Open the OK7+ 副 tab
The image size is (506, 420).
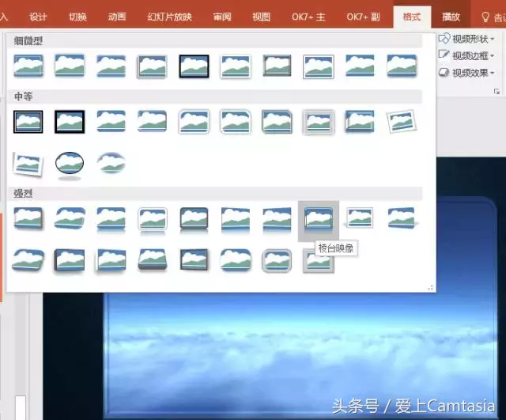(x=363, y=17)
